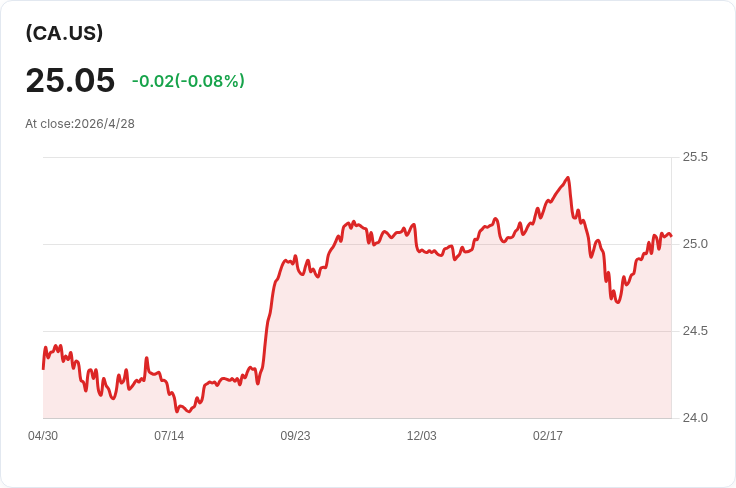
Task: Click the 25.5 y-axis label
Action: 695,157
